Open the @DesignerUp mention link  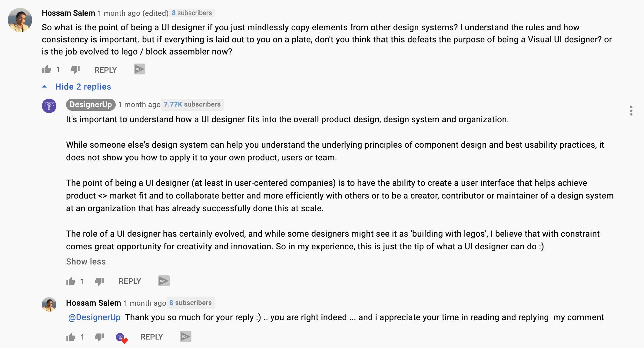click(95, 317)
